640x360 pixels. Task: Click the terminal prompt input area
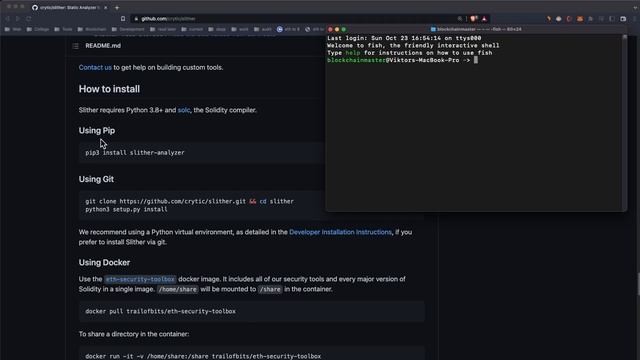click(476, 60)
